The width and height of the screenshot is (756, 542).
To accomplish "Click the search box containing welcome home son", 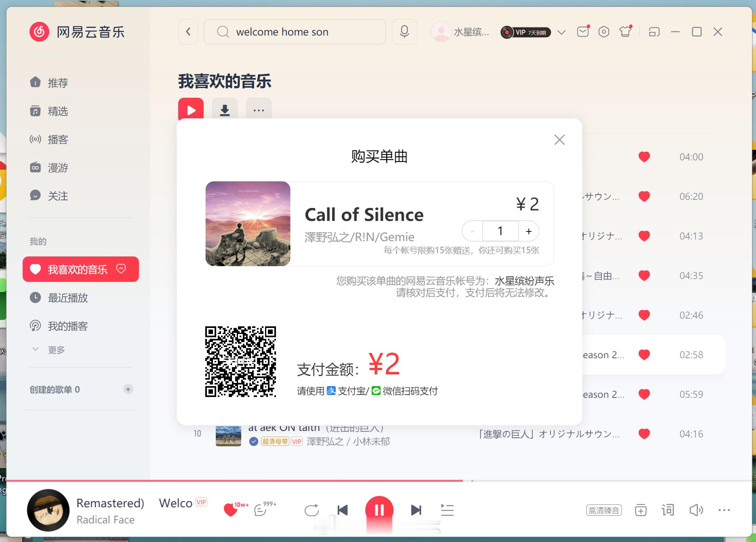I will click(x=295, y=32).
